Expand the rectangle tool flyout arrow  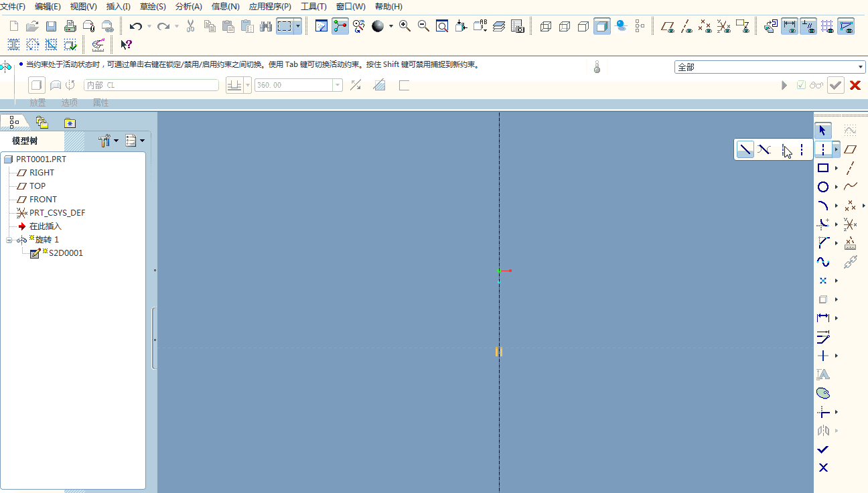click(837, 168)
